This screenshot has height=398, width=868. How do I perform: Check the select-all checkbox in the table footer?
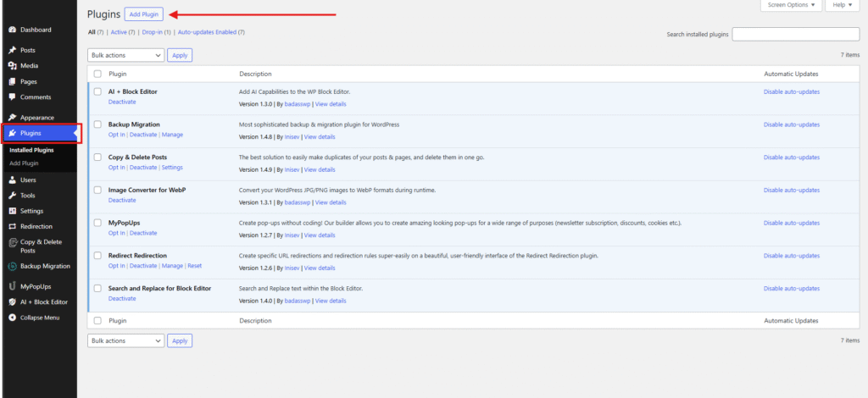pyautogui.click(x=97, y=321)
